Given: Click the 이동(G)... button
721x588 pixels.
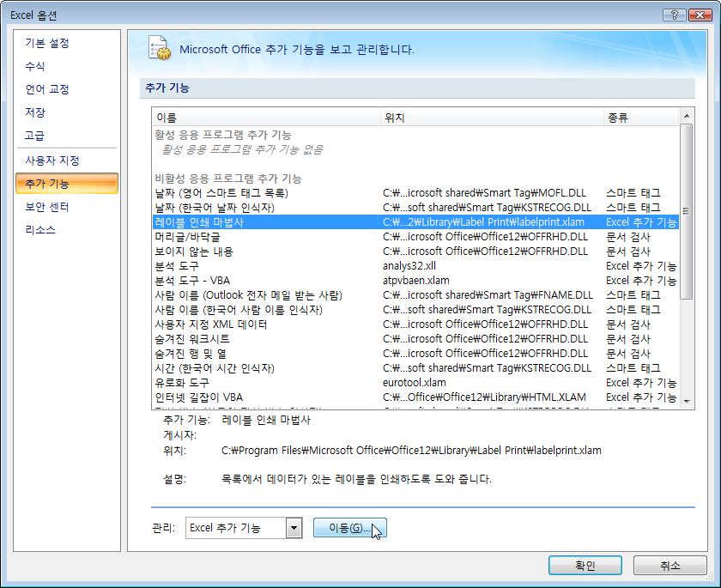Looking at the screenshot, I should (350, 528).
